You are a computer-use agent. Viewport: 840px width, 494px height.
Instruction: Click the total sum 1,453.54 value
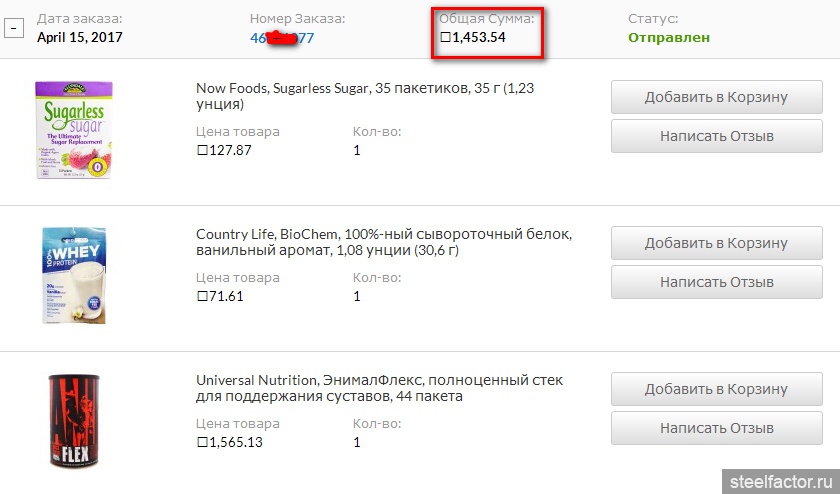click(472, 38)
